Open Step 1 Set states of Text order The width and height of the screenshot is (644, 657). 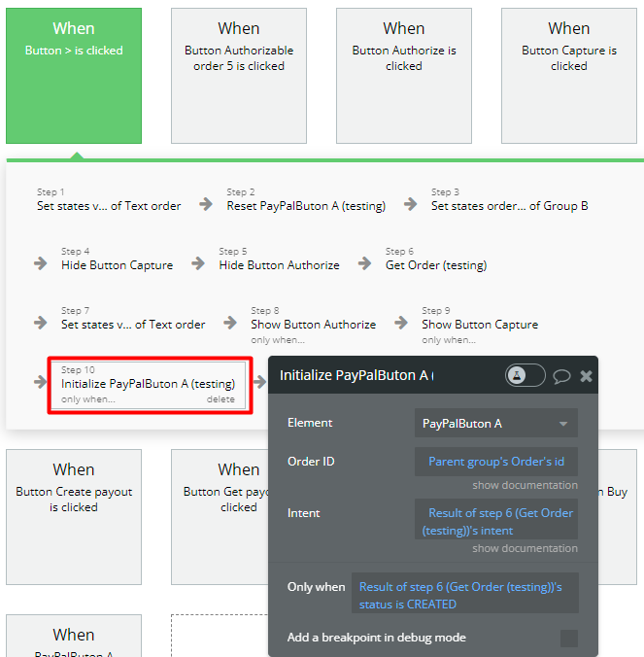pyautogui.click(x=109, y=200)
